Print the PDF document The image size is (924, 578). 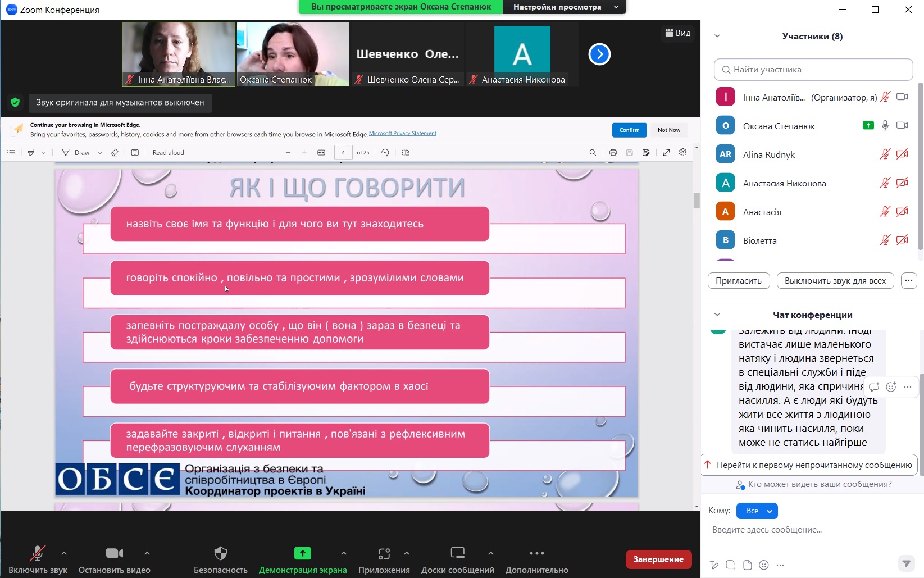pos(613,152)
